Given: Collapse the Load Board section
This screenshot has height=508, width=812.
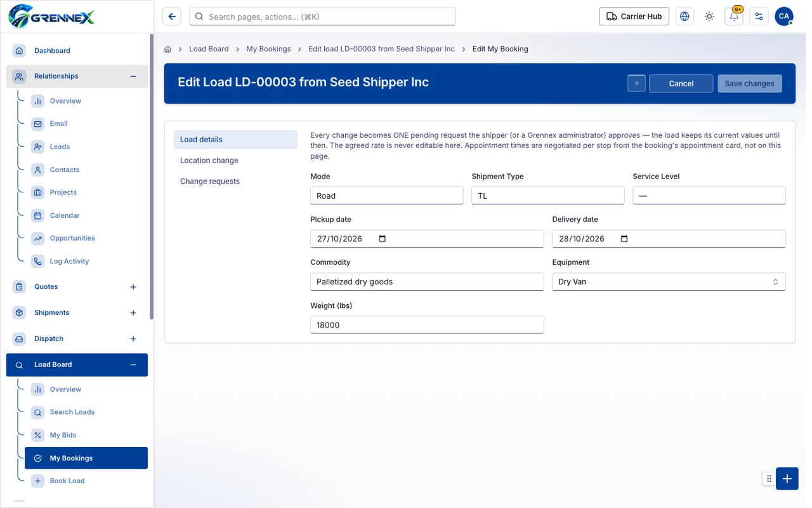Looking at the screenshot, I should (x=133, y=365).
